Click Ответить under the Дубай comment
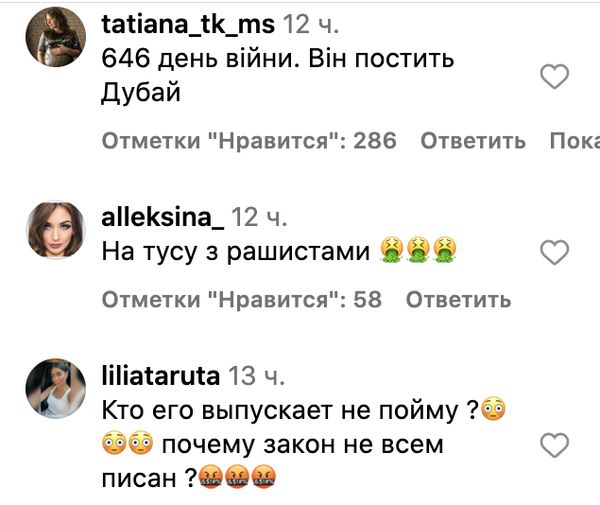This screenshot has height=505, width=600. click(x=473, y=141)
